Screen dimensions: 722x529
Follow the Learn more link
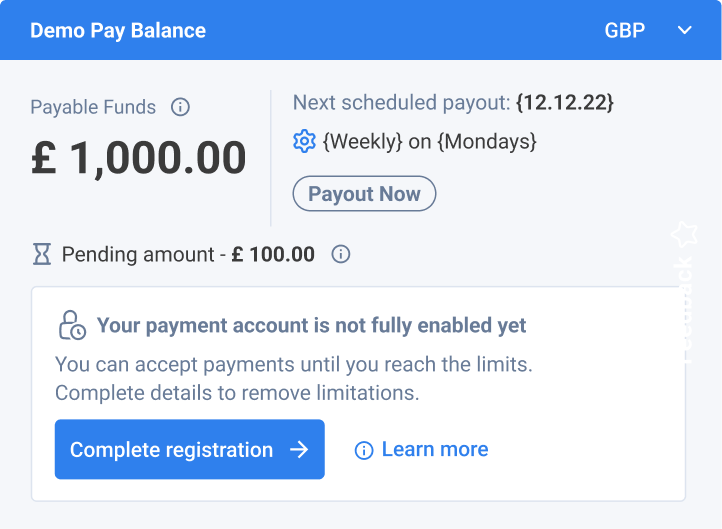435,450
